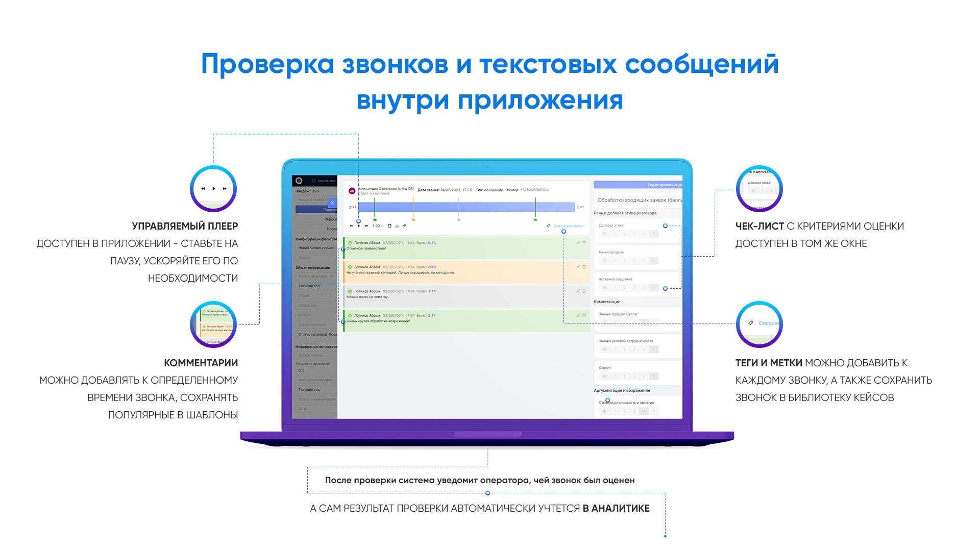
Task: Open the Новая Конфигурация filter dropdown
Action: pos(316,248)
